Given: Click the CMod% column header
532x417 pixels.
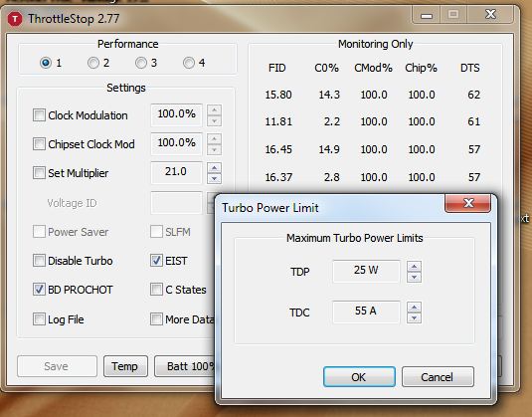Looking at the screenshot, I should pos(373,68).
